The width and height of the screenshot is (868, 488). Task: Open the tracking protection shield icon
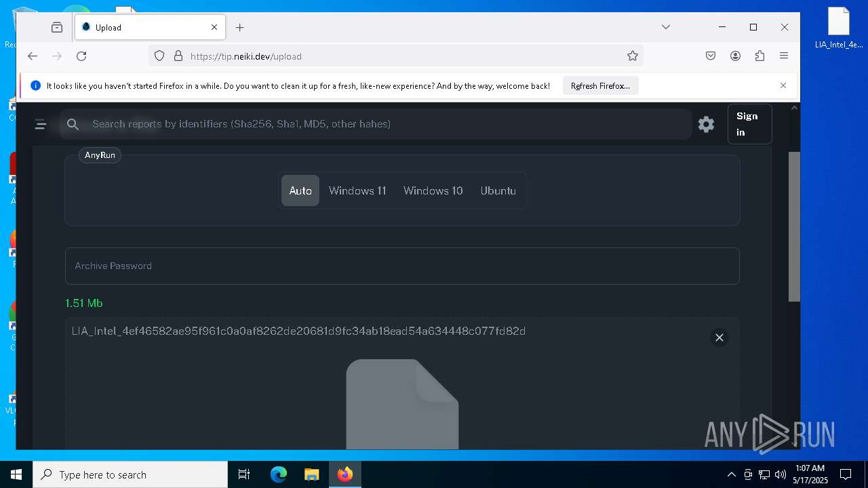click(x=159, y=56)
